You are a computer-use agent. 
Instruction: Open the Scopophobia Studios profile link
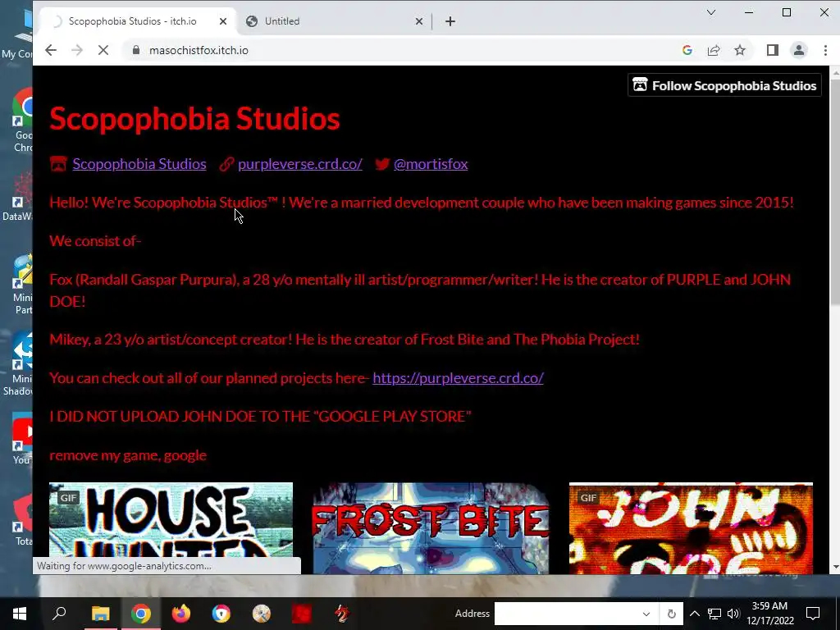click(x=139, y=164)
